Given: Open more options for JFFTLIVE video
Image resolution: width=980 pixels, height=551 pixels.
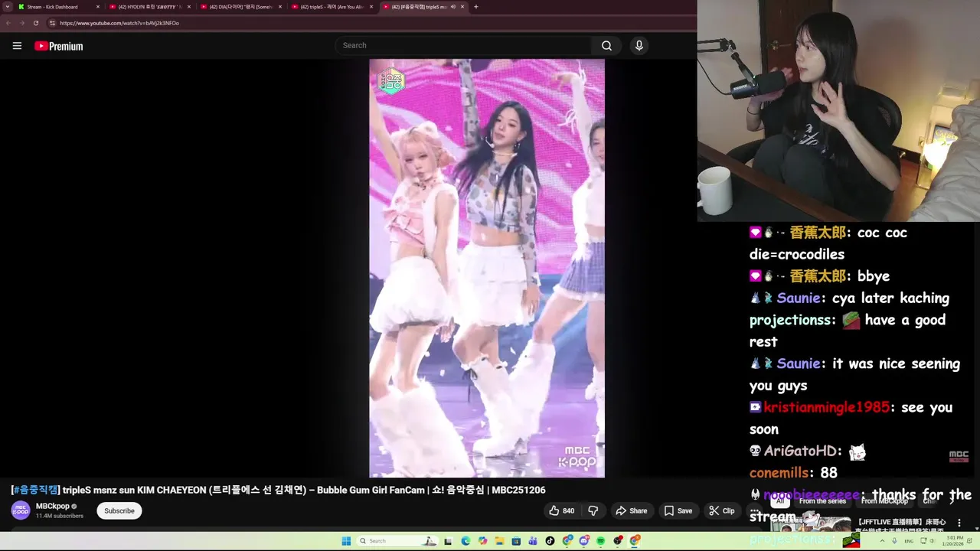Looking at the screenshot, I should pos(959,523).
